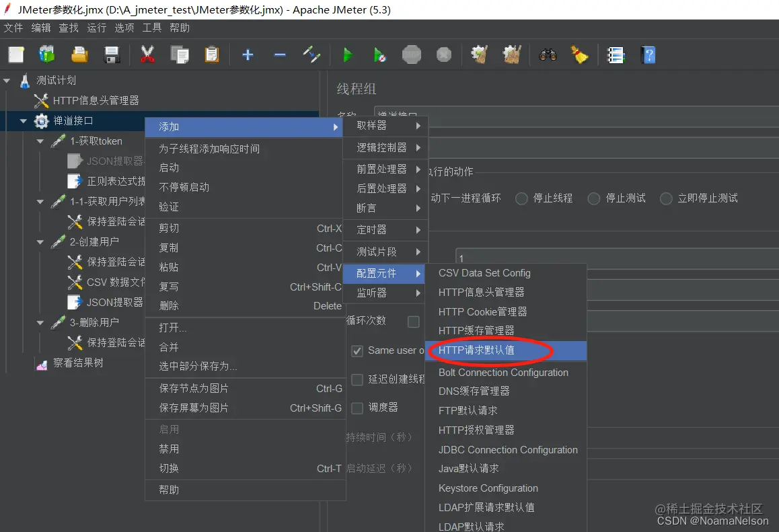Click the Stop test toolbar icon
The height and width of the screenshot is (532, 779).
[411, 54]
